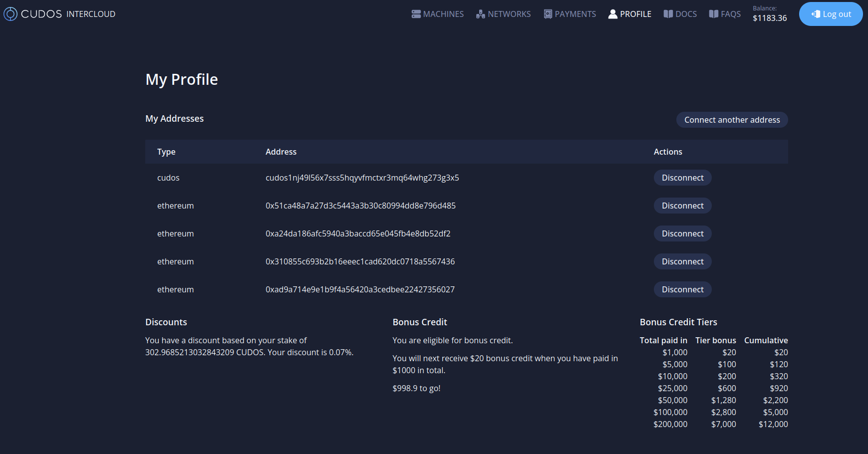
Task: Open the DOCS link
Action: coord(680,14)
